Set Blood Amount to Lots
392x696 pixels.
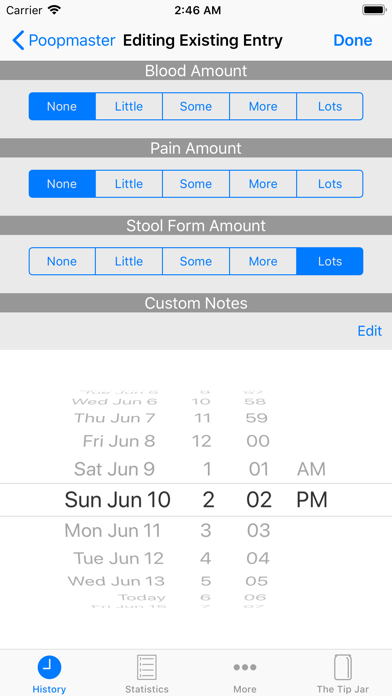pos(330,107)
